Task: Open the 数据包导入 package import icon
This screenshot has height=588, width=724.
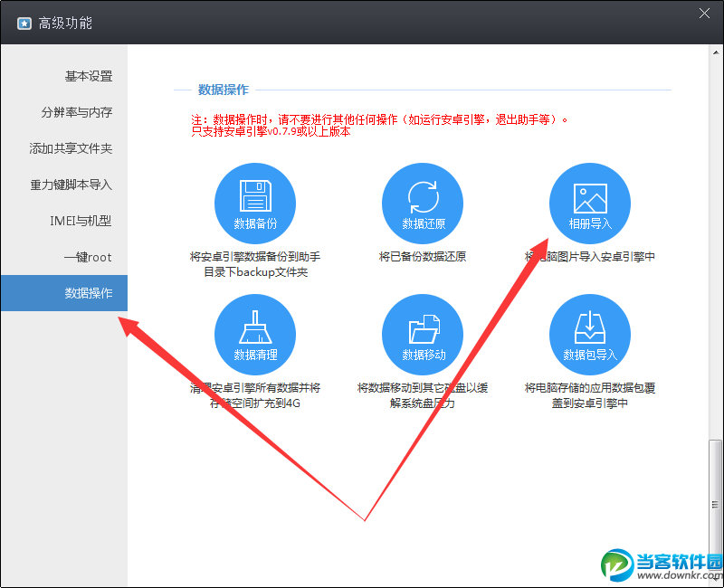Action: [x=590, y=335]
